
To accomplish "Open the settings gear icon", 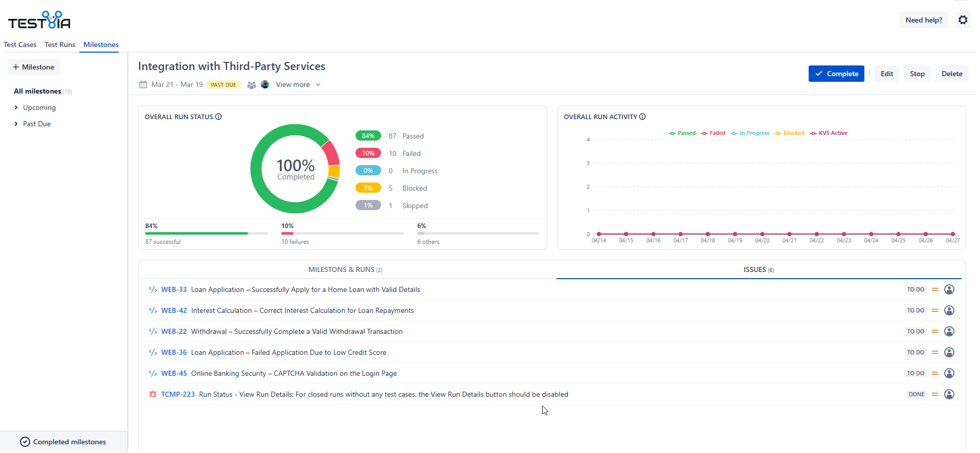I will (x=963, y=20).
